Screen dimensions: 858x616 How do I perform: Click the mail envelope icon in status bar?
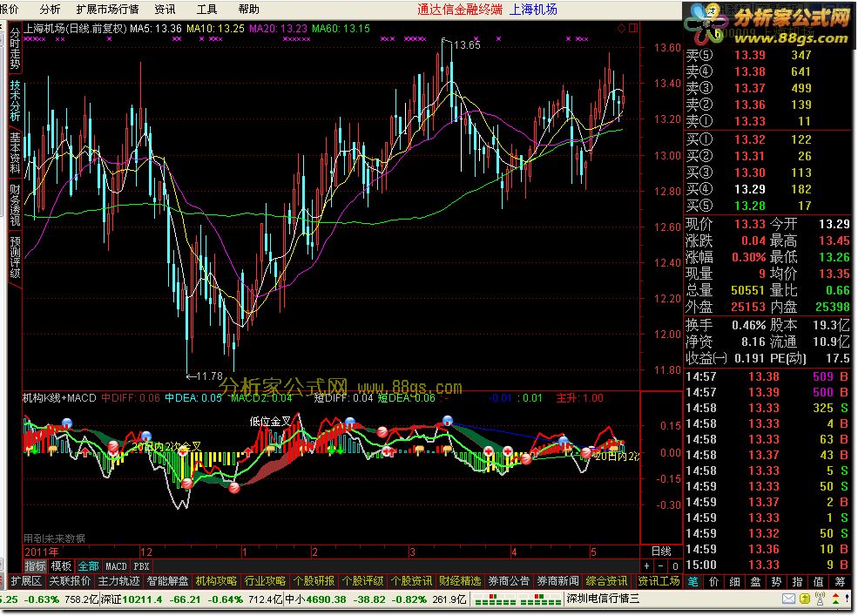(x=788, y=599)
